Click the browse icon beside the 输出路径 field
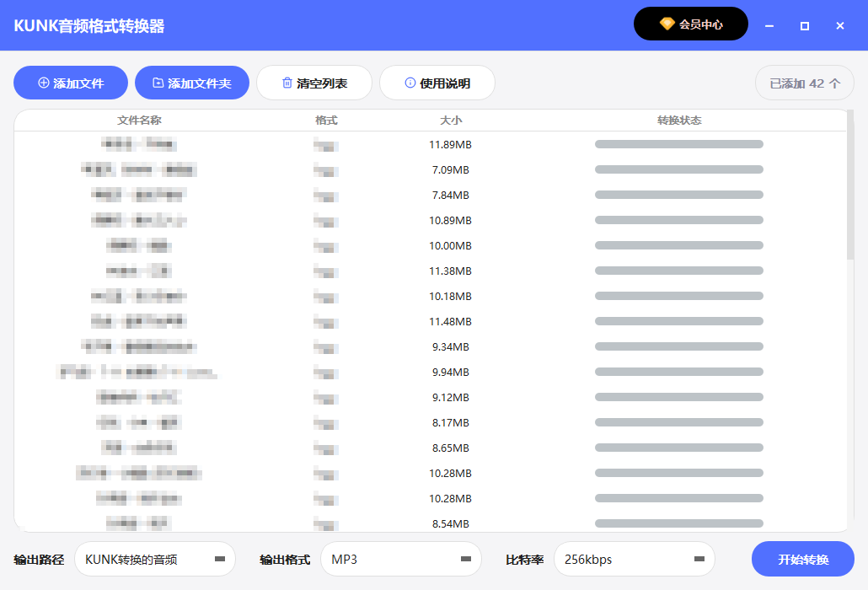Screen dimensions: 868x590 click(x=221, y=559)
